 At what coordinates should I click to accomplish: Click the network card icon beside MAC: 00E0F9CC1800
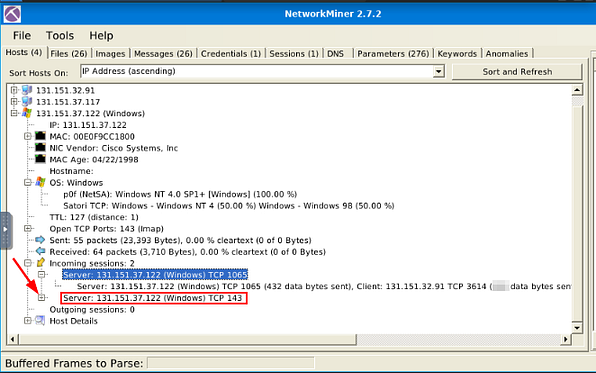click(40, 136)
